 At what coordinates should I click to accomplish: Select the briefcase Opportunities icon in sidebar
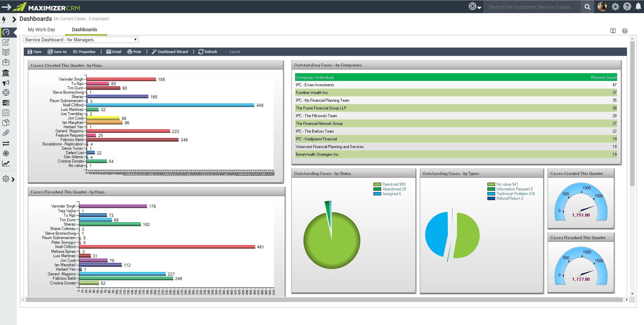[6, 62]
